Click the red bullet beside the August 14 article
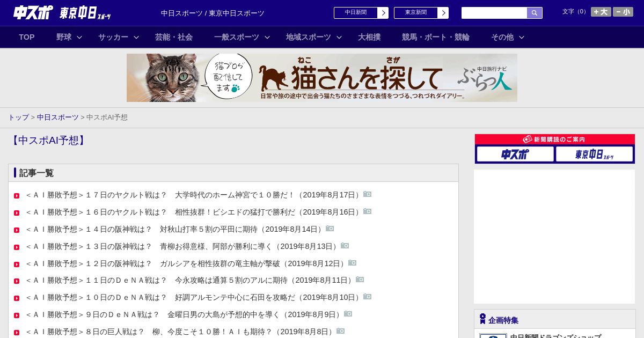Viewport: 644px width, 338px height. [x=17, y=230]
